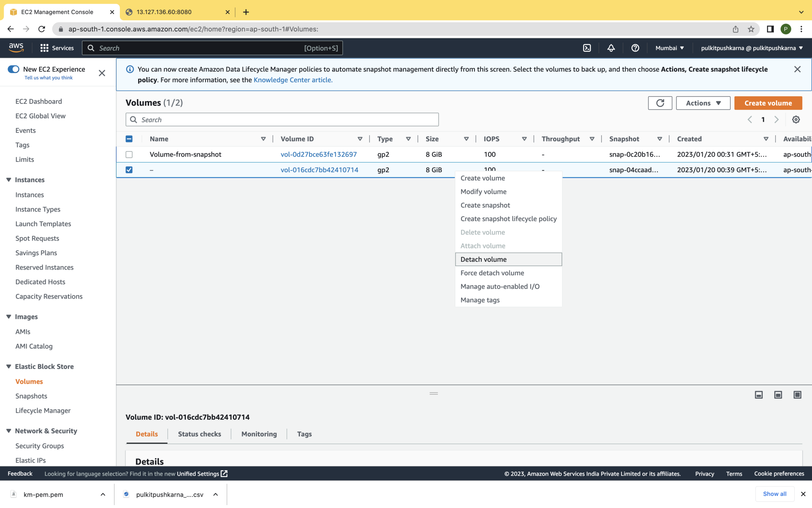This screenshot has width=812, height=508.
Task: Open AWS CloudShell terminal icon
Action: point(587,48)
